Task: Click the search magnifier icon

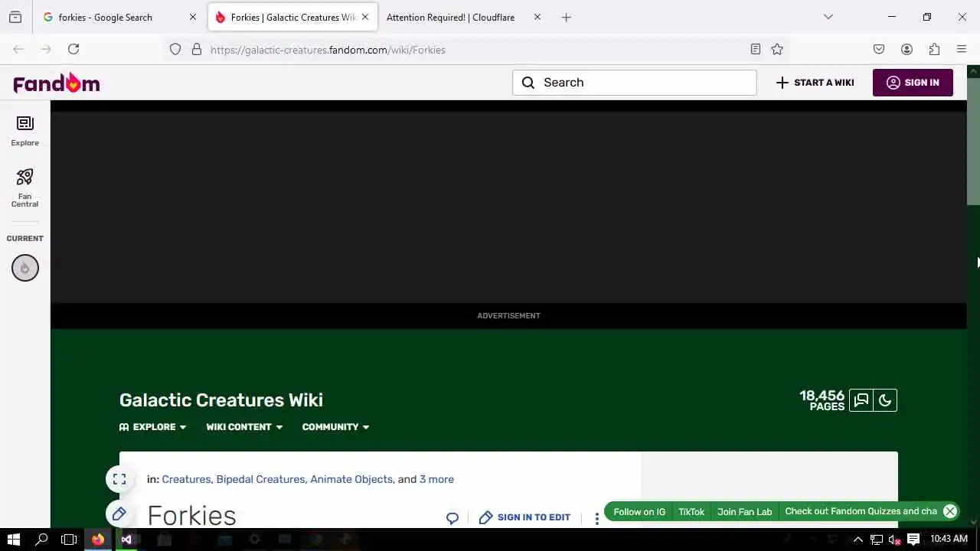Action: tap(528, 83)
